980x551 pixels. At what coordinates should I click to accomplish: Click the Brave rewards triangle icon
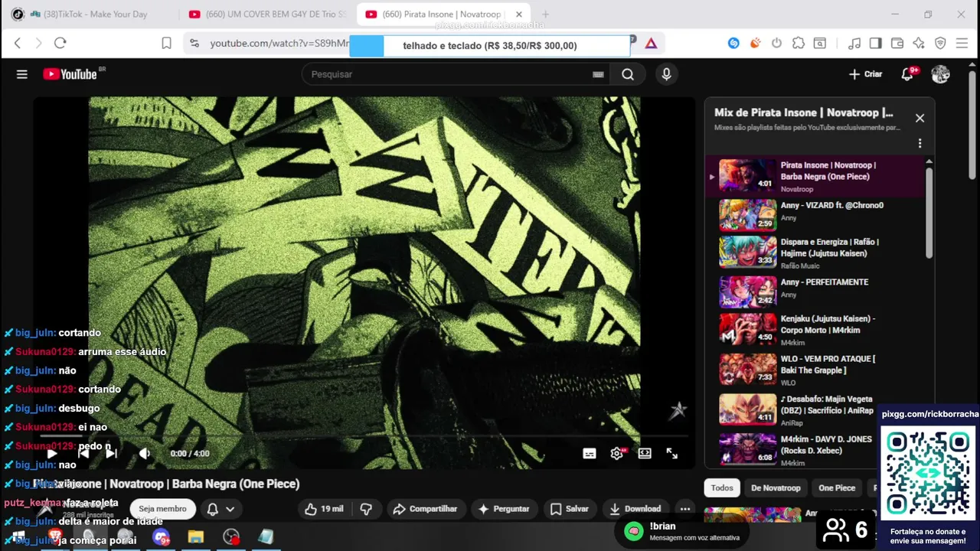click(651, 44)
